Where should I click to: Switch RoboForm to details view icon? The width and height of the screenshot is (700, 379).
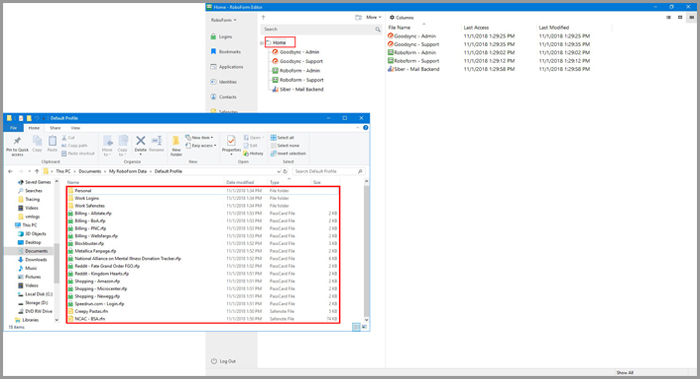692,17
